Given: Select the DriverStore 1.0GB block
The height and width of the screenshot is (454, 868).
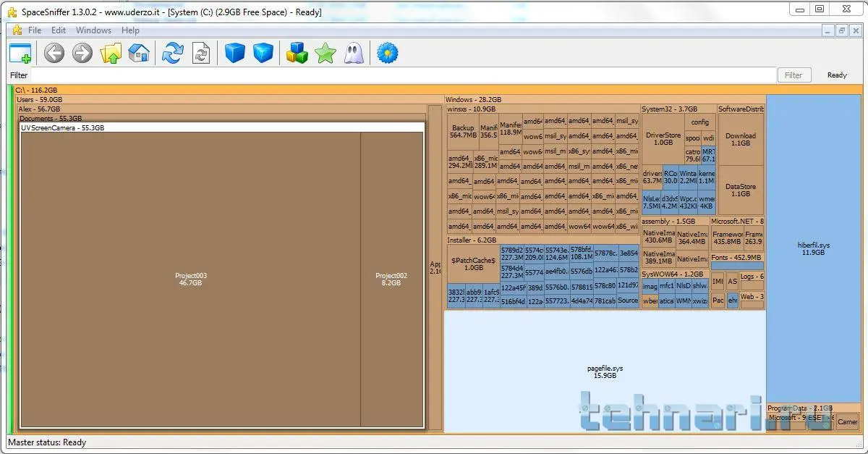Looking at the screenshot, I should pos(663,138).
